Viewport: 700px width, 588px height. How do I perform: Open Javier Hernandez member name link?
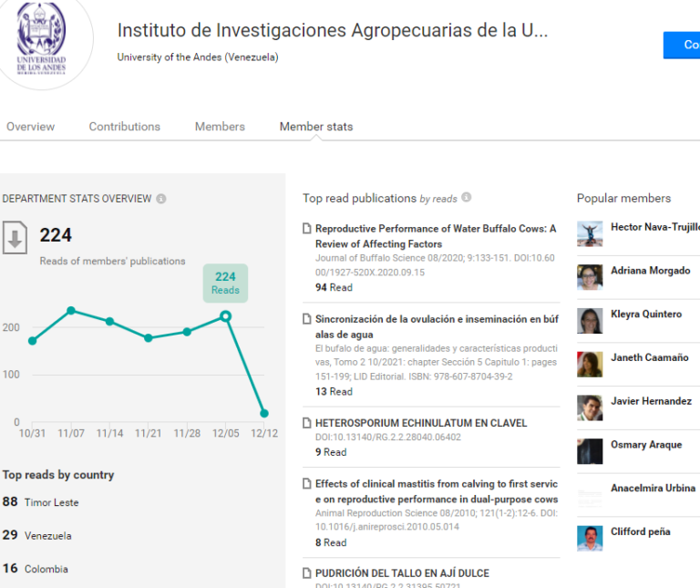click(x=651, y=401)
